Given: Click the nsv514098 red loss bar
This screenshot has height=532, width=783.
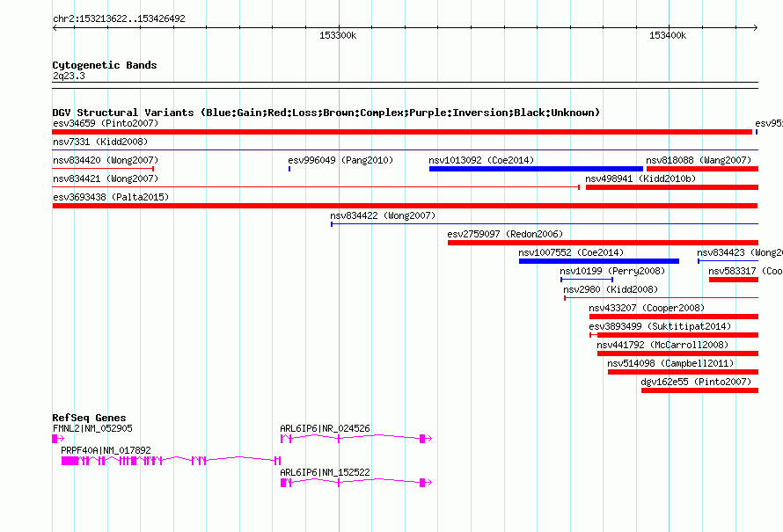Looking at the screenshot, I should pos(683,372).
